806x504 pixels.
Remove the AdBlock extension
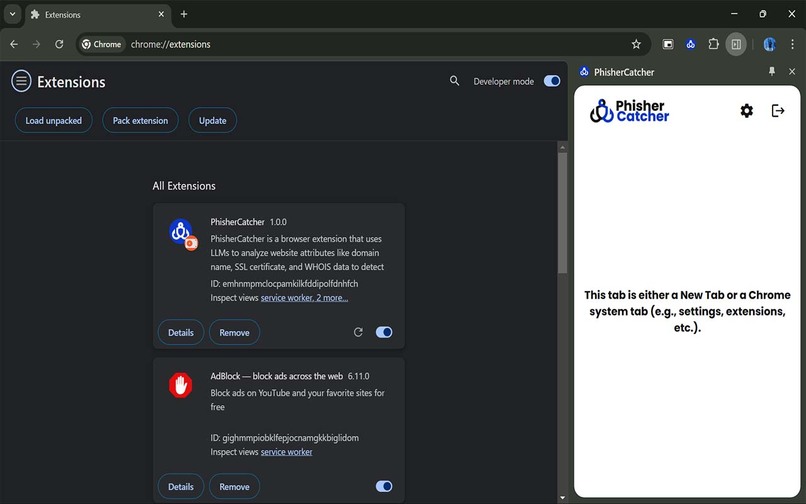[234, 487]
